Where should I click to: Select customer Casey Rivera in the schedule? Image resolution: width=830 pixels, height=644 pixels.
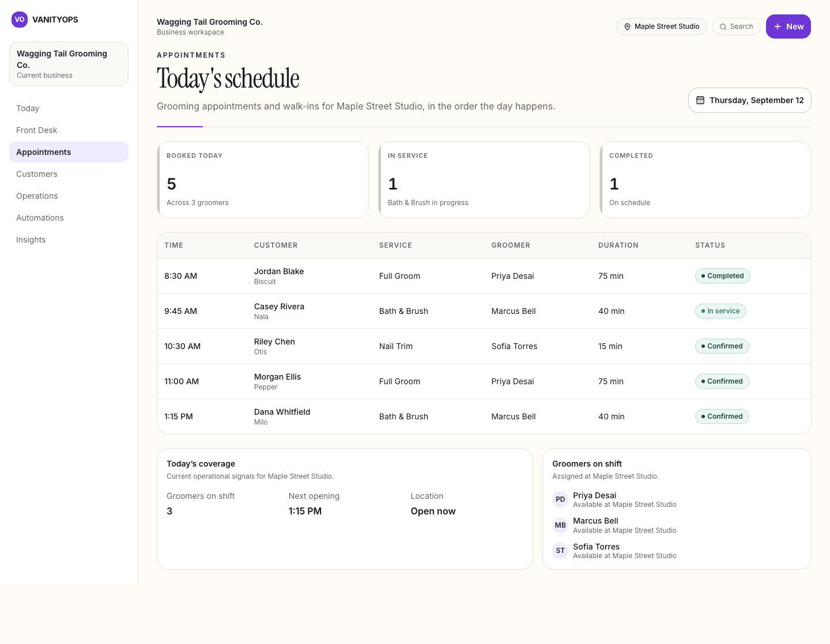(279, 306)
